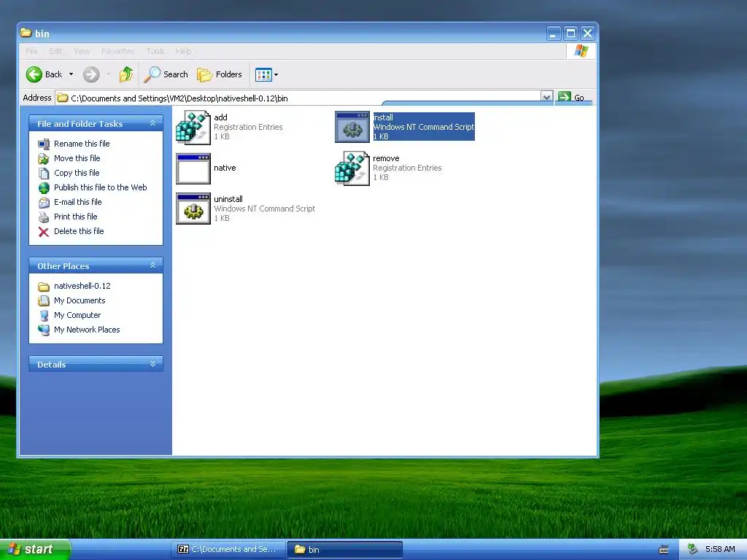Toggle the Folders pane
The width and height of the screenshot is (747, 560).
[x=220, y=74]
